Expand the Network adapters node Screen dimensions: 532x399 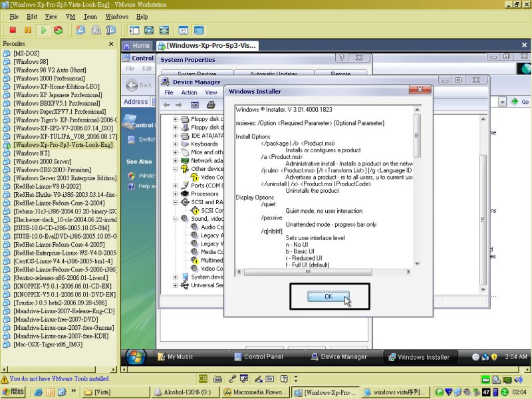click(175, 160)
